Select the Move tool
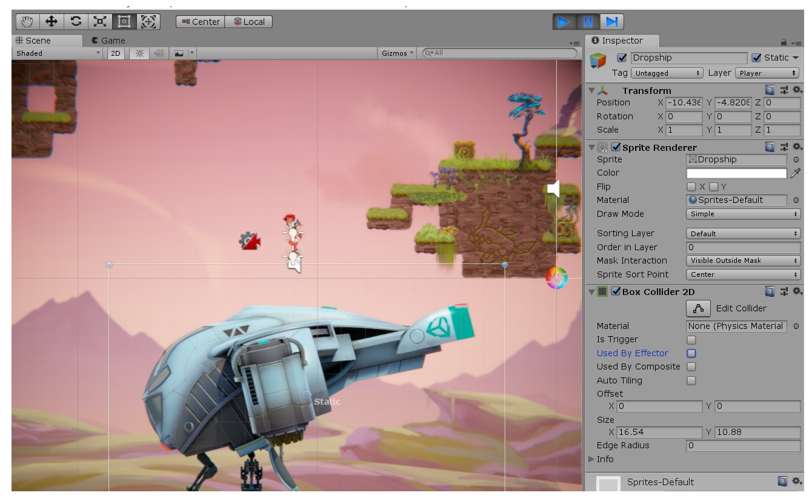812x504 pixels. pyautogui.click(x=52, y=22)
